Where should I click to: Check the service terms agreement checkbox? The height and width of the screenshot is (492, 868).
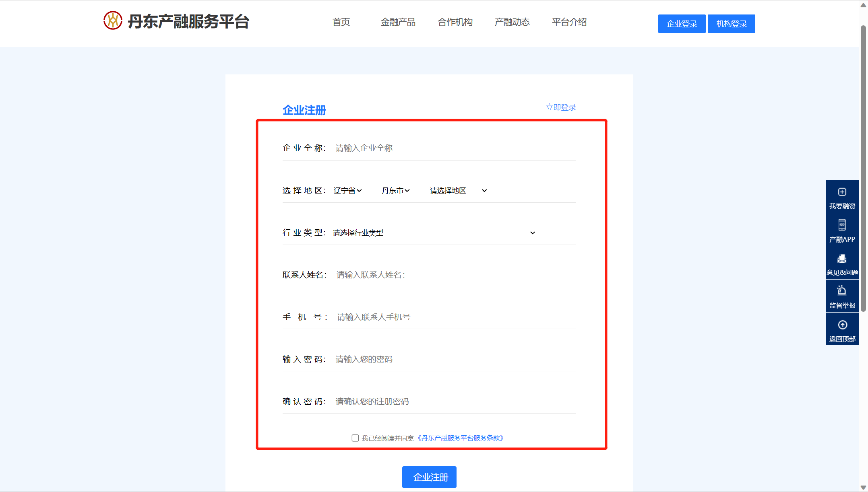point(355,438)
